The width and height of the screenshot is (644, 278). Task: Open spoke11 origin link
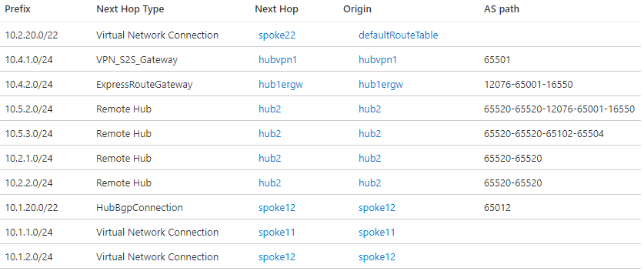pos(376,233)
